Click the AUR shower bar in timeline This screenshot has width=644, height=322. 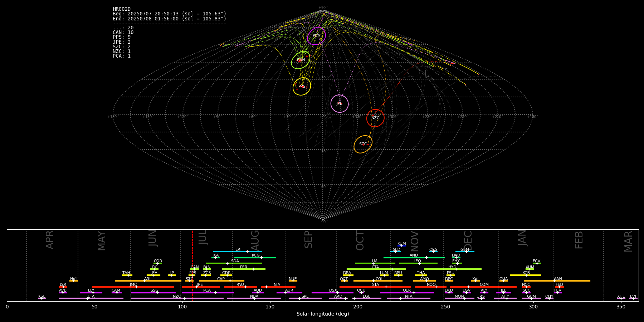click(289, 292)
